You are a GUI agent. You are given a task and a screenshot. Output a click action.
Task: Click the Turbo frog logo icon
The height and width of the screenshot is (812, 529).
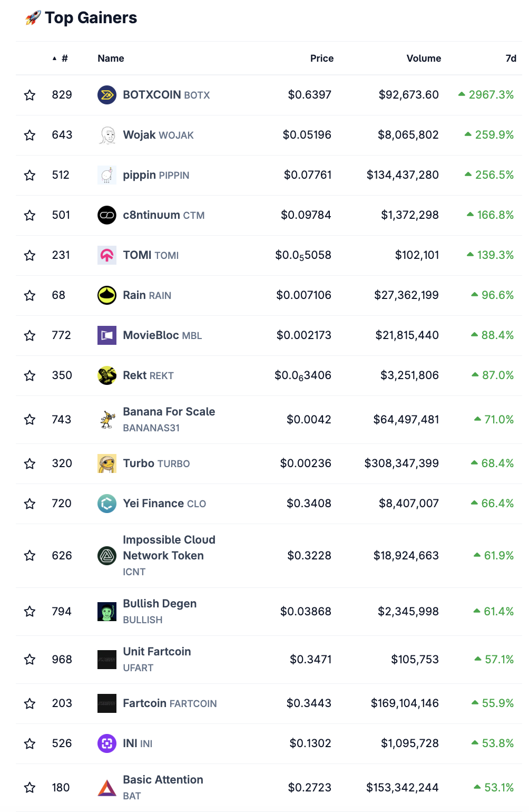(x=107, y=463)
